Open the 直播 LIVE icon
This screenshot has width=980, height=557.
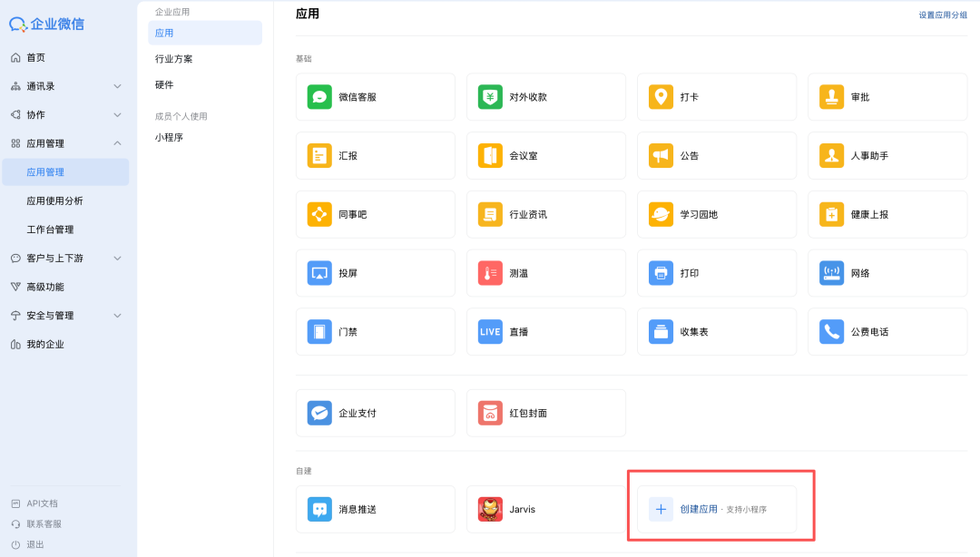[490, 332]
